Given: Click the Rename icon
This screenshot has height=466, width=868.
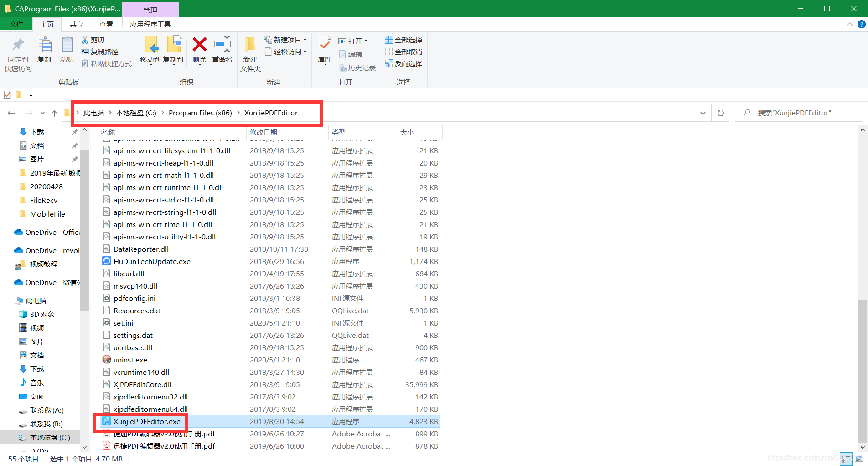Looking at the screenshot, I should 222,45.
